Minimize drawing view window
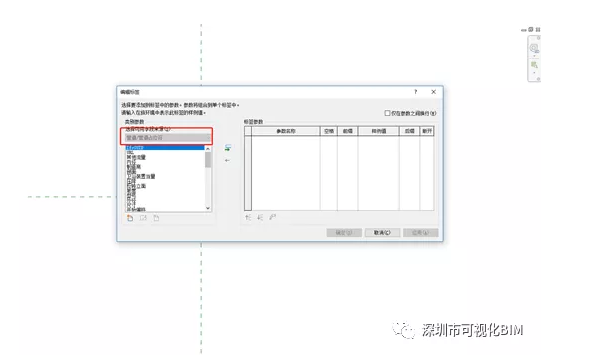Image resolution: width=595 pixels, height=362 pixels. (524, 30)
